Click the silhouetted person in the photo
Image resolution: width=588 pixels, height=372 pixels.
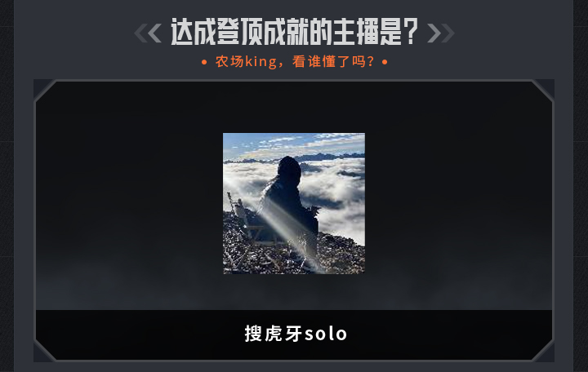click(x=291, y=202)
